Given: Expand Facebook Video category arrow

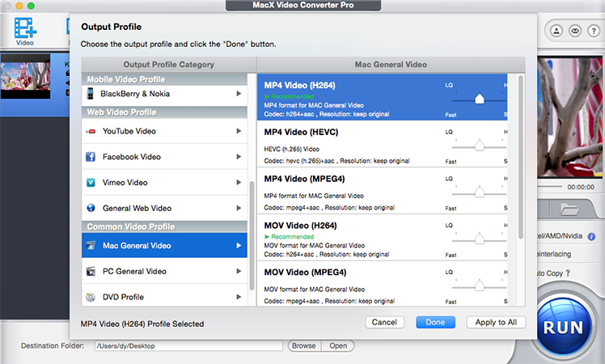Looking at the screenshot, I should click(239, 157).
